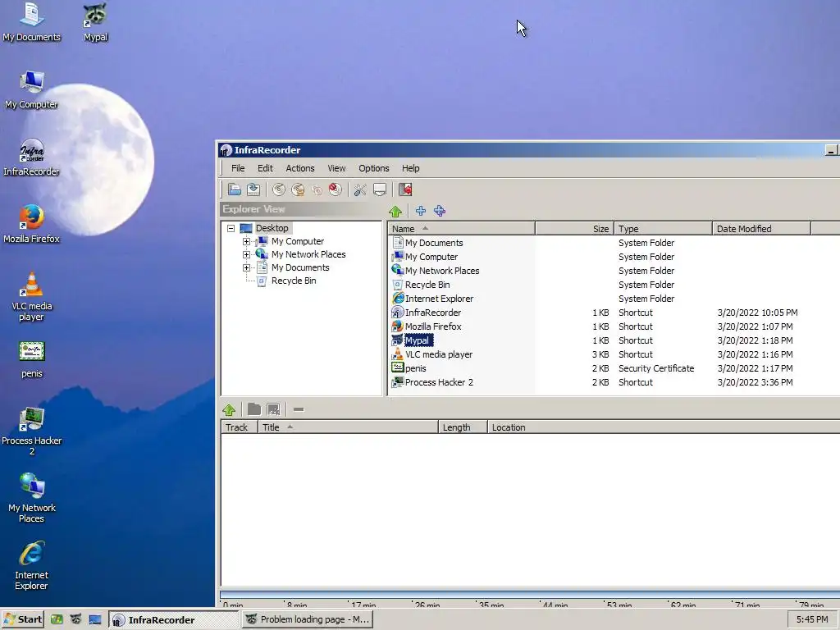The width and height of the screenshot is (840, 630).
Task: Select the Internet Explorer desktop icon
Action: pyautogui.click(x=32, y=566)
